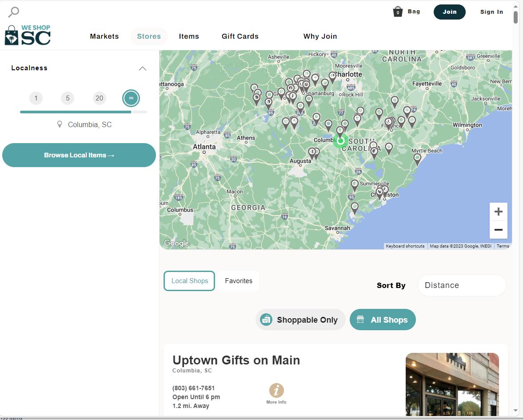The image size is (523, 420).
Task: Open the Markets menu item
Action: 104,36
